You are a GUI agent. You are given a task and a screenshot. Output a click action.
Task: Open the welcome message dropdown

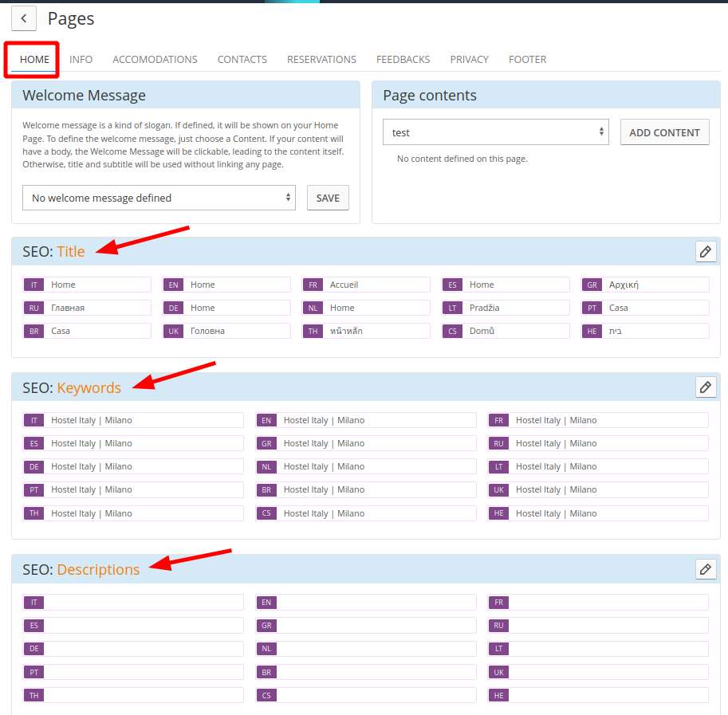pyautogui.click(x=159, y=198)
